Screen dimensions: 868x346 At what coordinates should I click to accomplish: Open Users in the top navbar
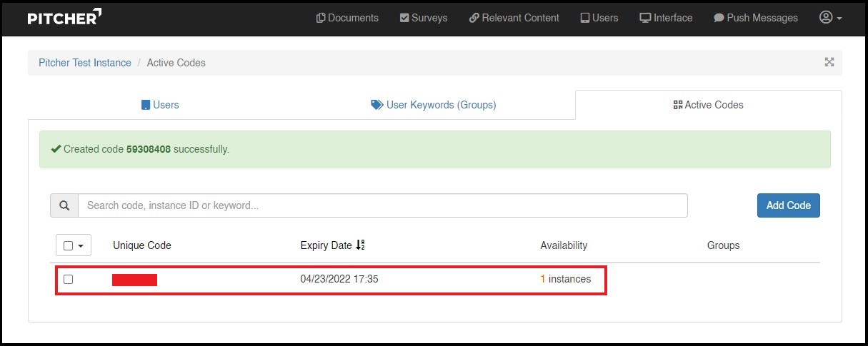(x=599, y=18)
